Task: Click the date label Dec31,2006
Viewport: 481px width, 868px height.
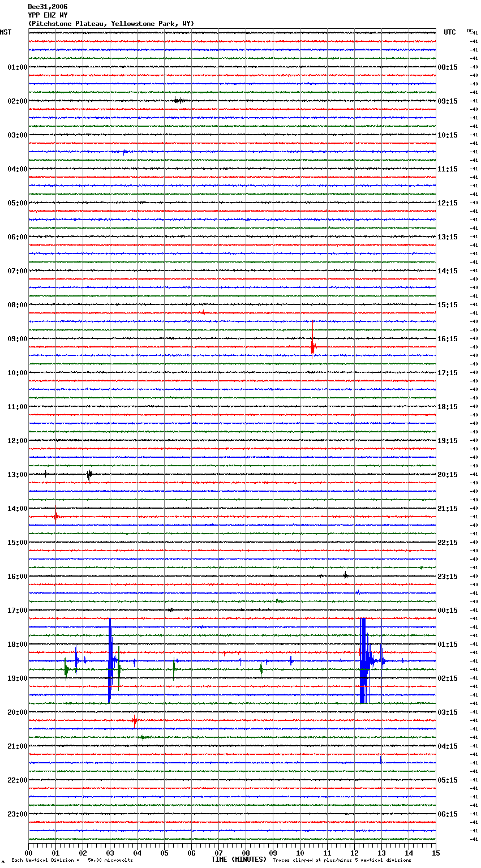Action: (x=48, y=7)
